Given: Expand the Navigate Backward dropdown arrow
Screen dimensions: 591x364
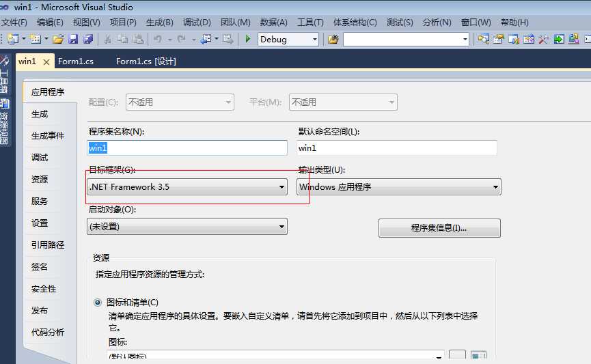Looking at the screenshot, I should (217, 39).
